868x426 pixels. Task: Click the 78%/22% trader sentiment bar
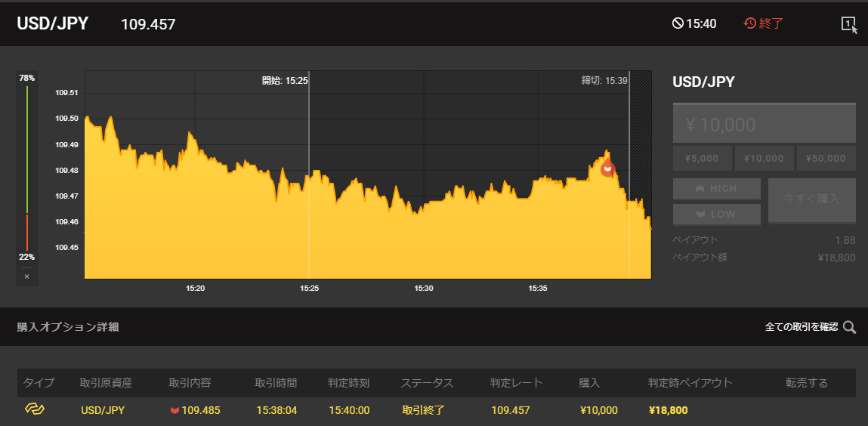point(27,168)
